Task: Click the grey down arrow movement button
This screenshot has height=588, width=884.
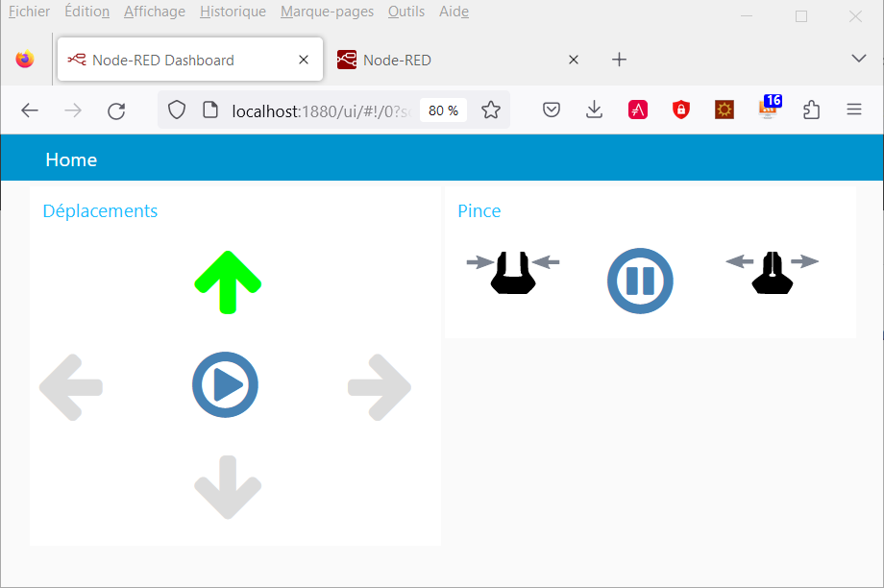Action: (x=228, y=487)
